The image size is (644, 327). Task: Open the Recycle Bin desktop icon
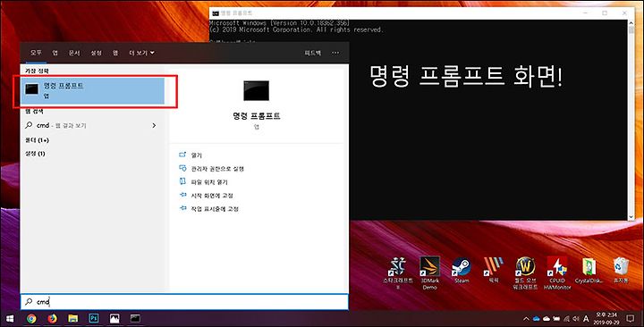point(621,271)
